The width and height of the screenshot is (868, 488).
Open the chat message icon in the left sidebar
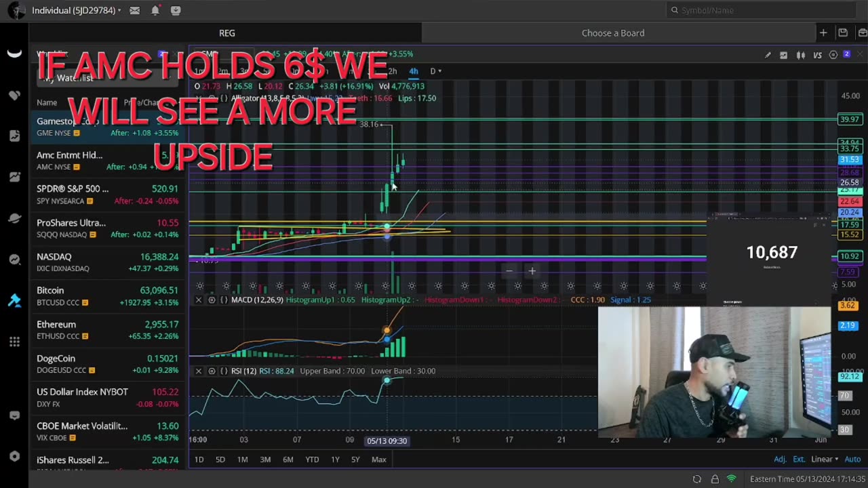[x=14, y=415]
